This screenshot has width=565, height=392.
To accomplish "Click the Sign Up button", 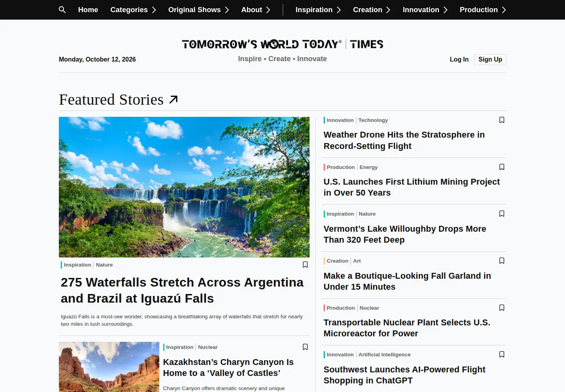I will click(x=490, y=59).
